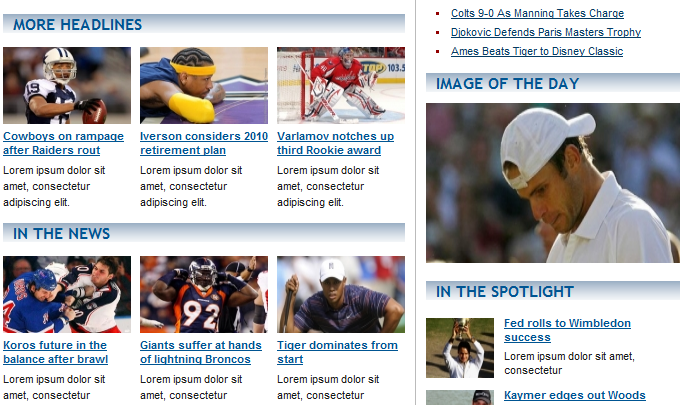
Task: Click the Koros future in the balance link
Action: pyautogui.click(x=55, y=352)
